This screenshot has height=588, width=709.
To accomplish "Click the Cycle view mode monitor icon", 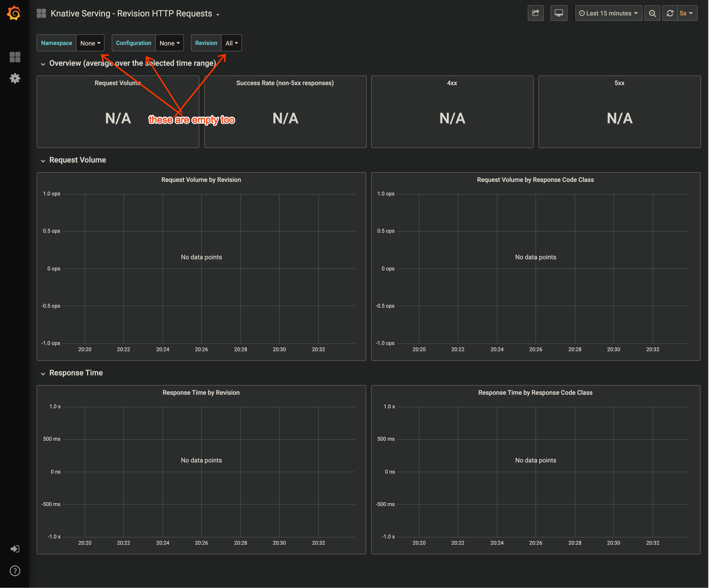I will pyautogui.click(x=559, y=13).
